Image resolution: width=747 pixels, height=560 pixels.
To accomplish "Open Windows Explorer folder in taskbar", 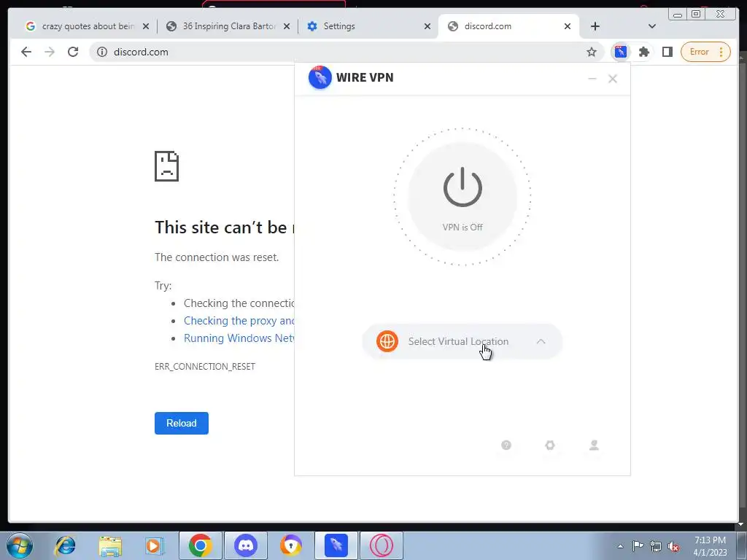I will click(110, 545).
